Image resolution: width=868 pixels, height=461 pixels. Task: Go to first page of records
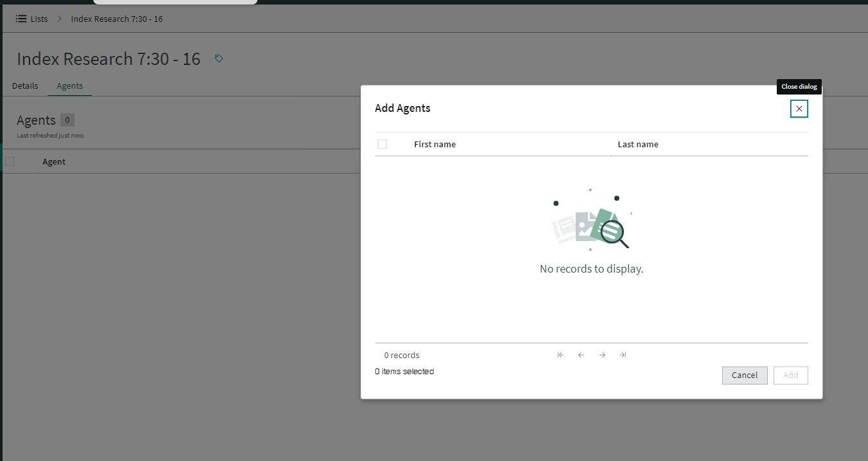pyautogui.click(x=560, y=355)
